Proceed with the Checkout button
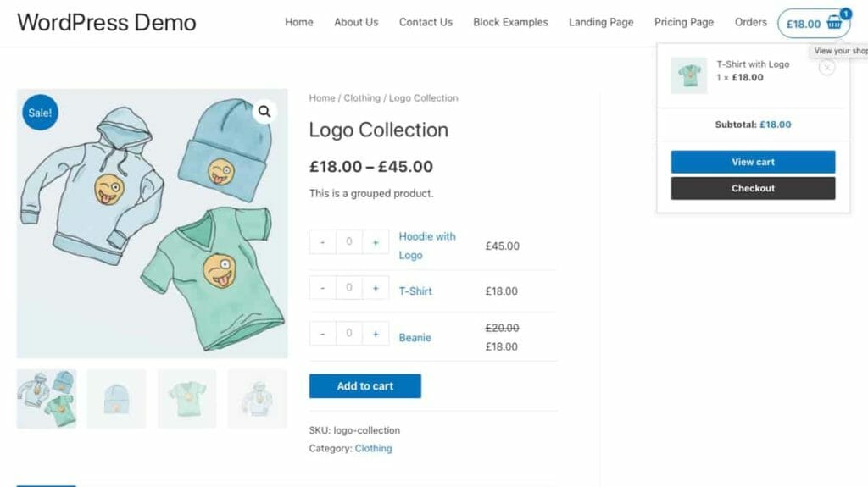Image resolution: width=868 pixels, height=487 pixels. (753, 188)
